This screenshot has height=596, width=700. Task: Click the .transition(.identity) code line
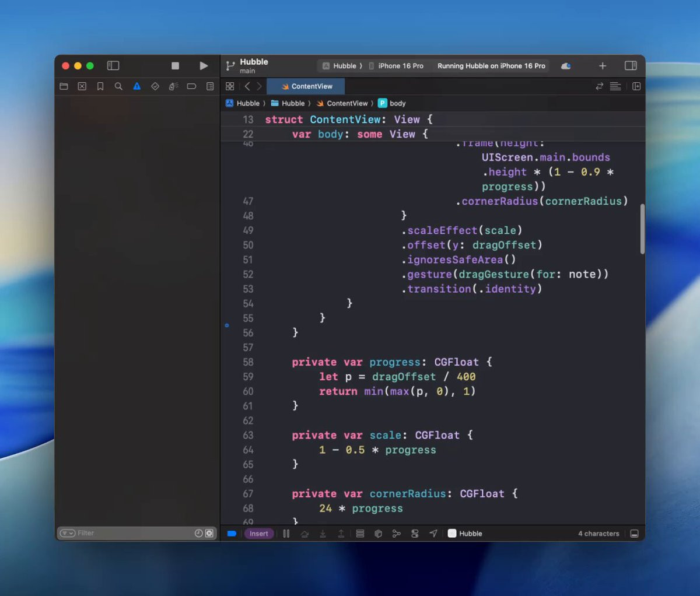pyautogui.click(x=471, y=289)
